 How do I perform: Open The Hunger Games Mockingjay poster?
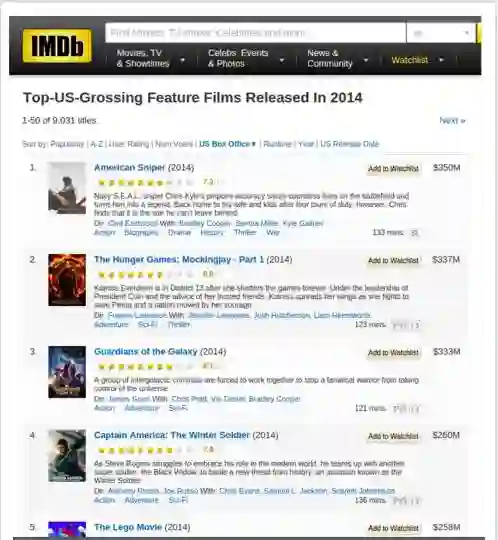click(67, 280)
